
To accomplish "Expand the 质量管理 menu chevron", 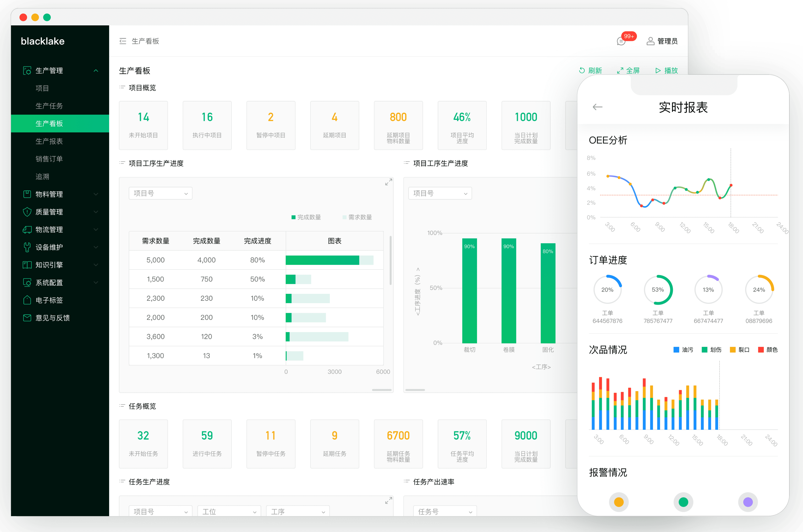I will coord(96,212).
